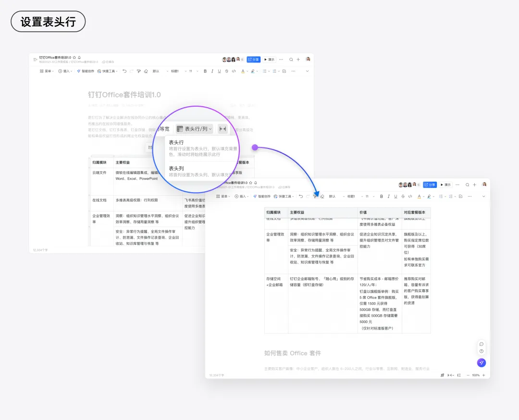
Task: Click the user avatar at the back window's right end
Action: click(x=308, y=59)
